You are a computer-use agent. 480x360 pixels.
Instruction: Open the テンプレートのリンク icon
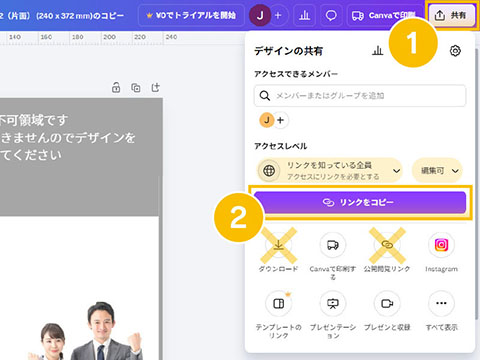[x=278, y=303]
